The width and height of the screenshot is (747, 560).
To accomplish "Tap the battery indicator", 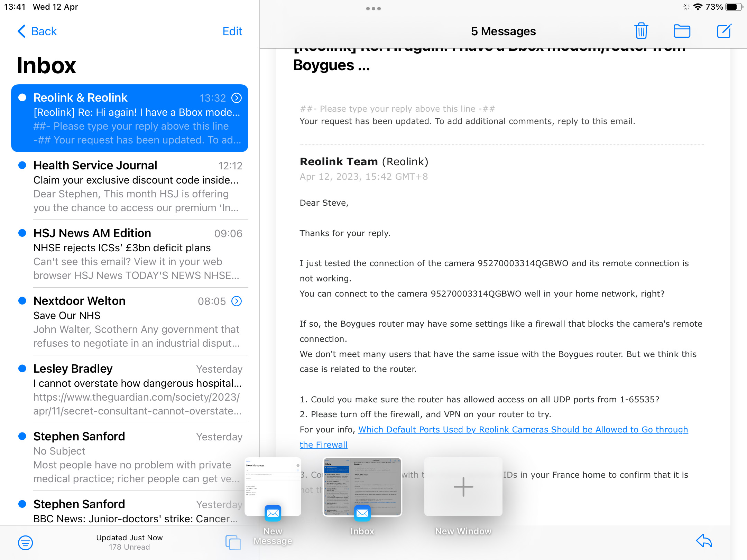I will 734,7.
